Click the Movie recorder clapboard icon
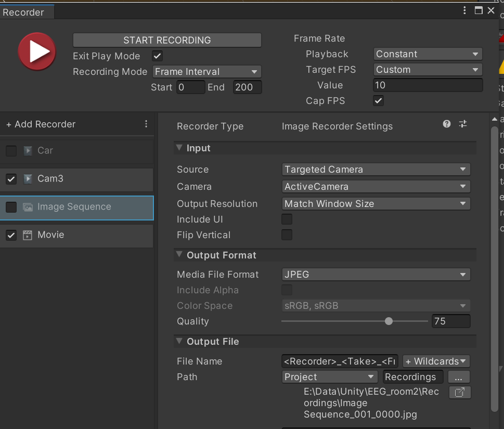Screen dimensions: 504x429 coord(28,235)
